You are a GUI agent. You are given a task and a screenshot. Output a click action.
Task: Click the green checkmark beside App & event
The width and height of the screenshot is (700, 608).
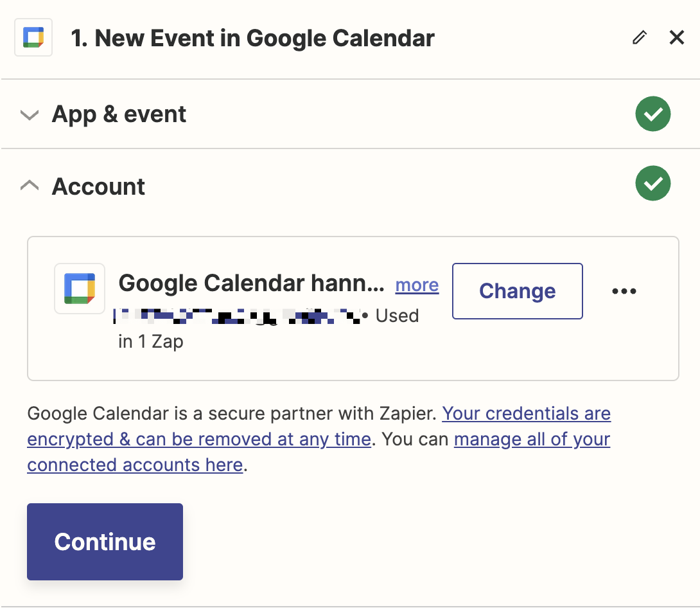652,114
